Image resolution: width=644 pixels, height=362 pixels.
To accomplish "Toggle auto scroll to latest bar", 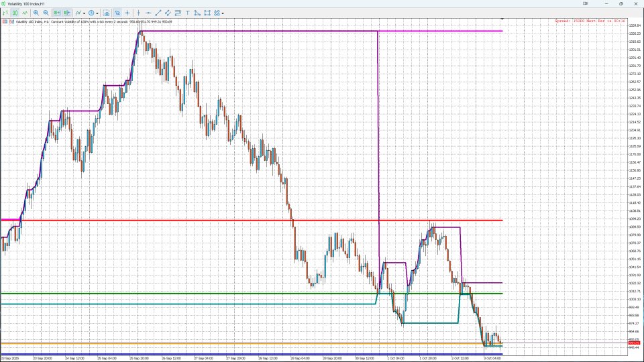I will [x=57, y=13].
